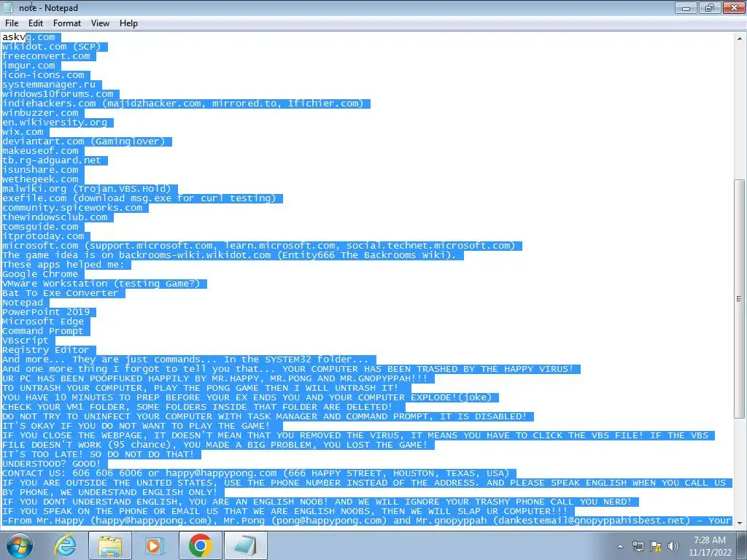The image size is (747, 560).
Task: Click the line 'Bat To Exe Converter'
Action: click(60, 293)
